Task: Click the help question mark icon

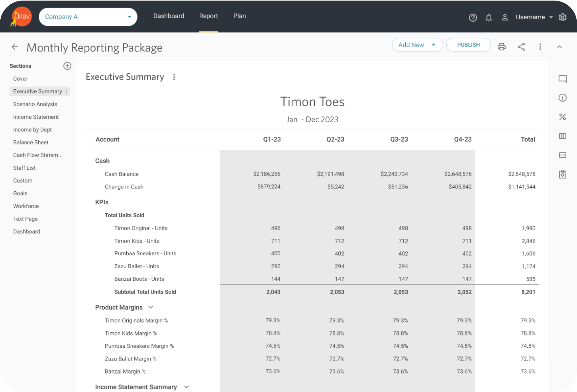Action: (473, 18)
